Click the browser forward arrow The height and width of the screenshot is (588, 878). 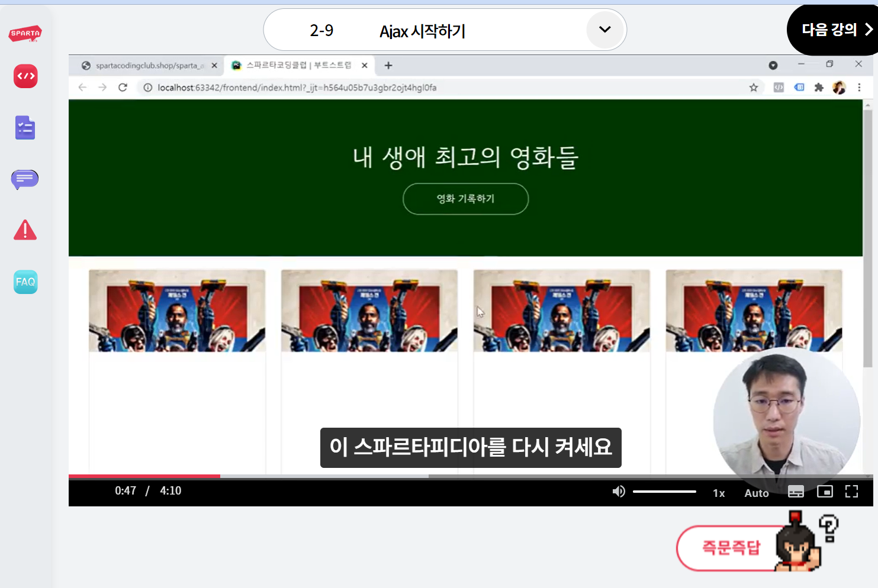(102, 88)
